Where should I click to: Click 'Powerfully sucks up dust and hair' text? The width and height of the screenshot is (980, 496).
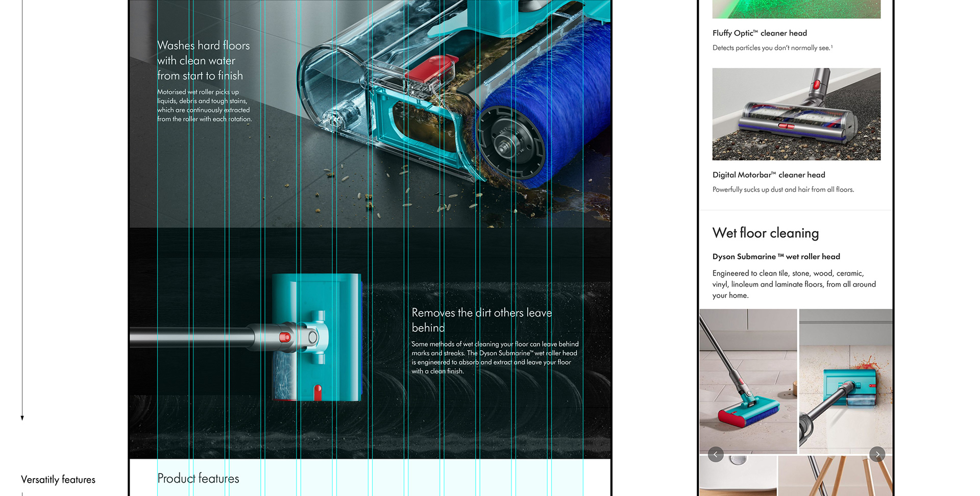pyautogui.click(x=783, y=190)
